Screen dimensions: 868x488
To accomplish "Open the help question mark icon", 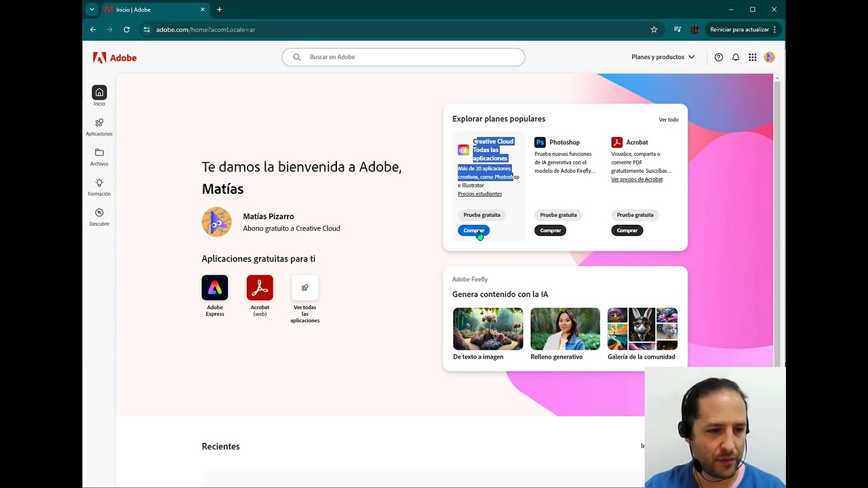I will (719, 58).
